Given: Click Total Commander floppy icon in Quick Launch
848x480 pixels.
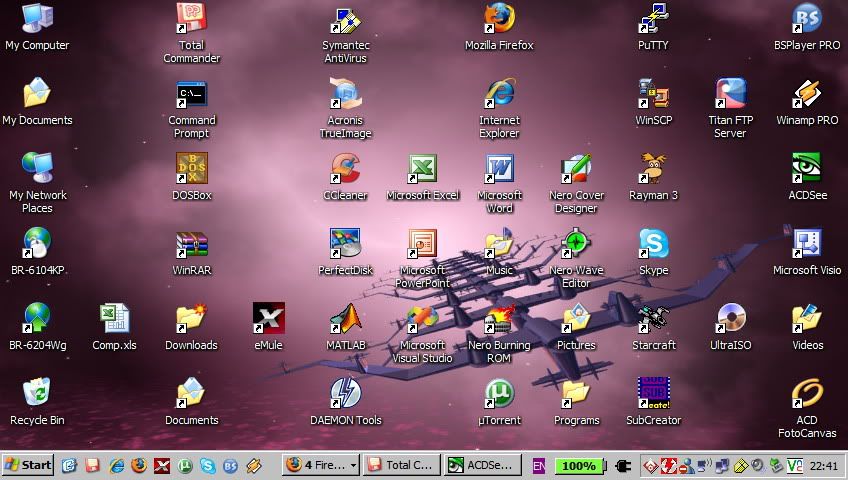Looking at the screenshot, I should tap(92, 465).
